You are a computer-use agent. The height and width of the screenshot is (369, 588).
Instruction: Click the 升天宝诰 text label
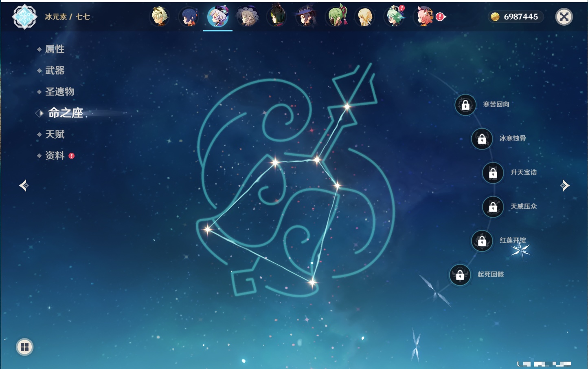[524, 172]
